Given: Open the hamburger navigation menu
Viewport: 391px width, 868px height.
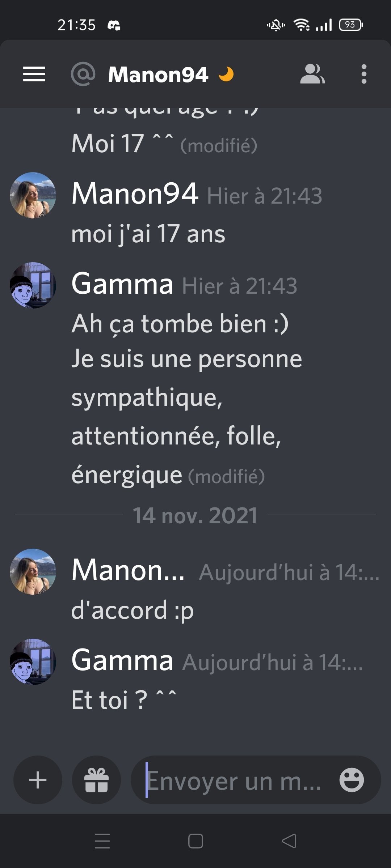Looking at the screenshot, I should click(x=34, y=74).
